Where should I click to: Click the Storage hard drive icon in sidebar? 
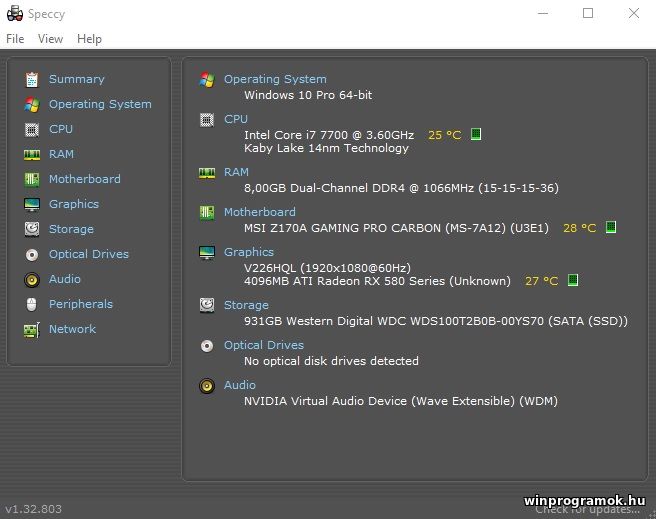point(32,229)
